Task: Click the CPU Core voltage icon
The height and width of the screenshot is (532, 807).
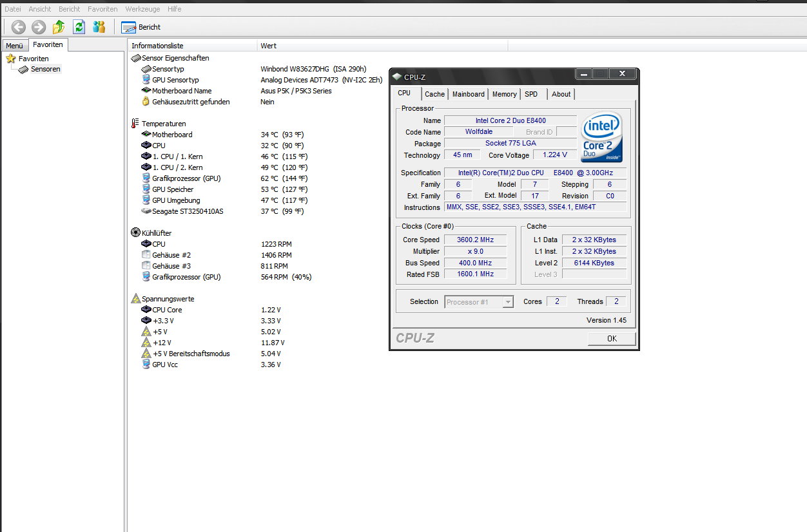Action: click(146, 310)
